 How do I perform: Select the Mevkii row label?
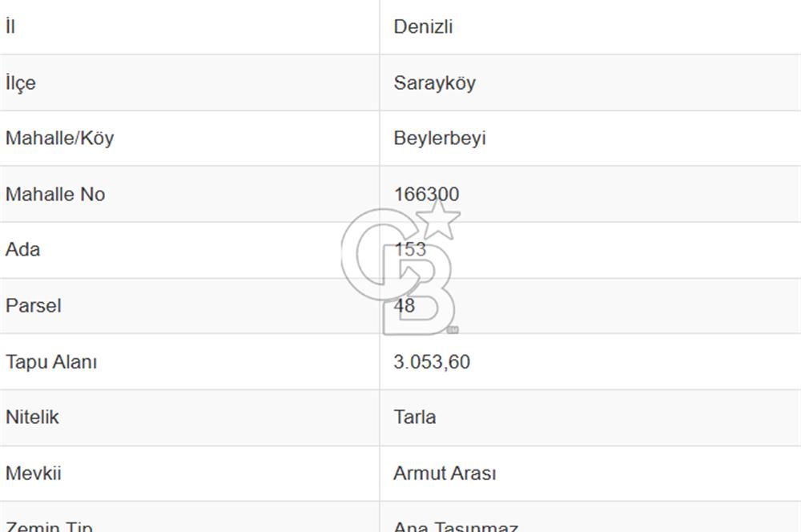pos(33,474)
